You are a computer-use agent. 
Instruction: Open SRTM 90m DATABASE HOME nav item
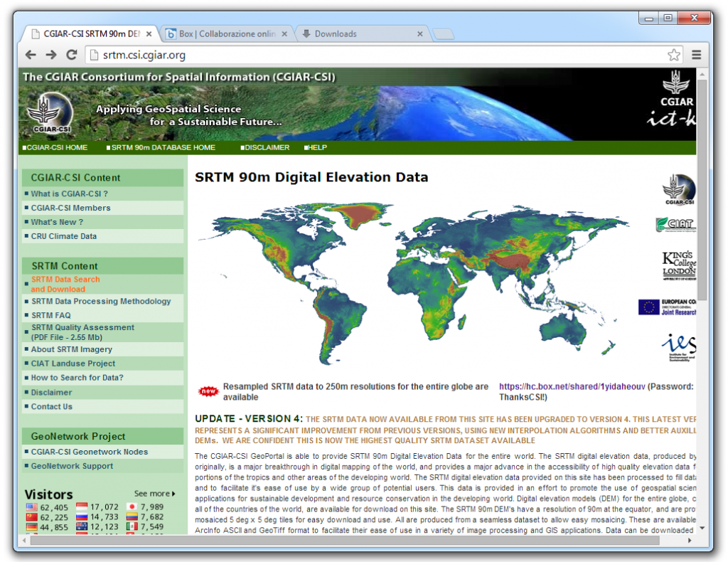click(x=161, y=147)
